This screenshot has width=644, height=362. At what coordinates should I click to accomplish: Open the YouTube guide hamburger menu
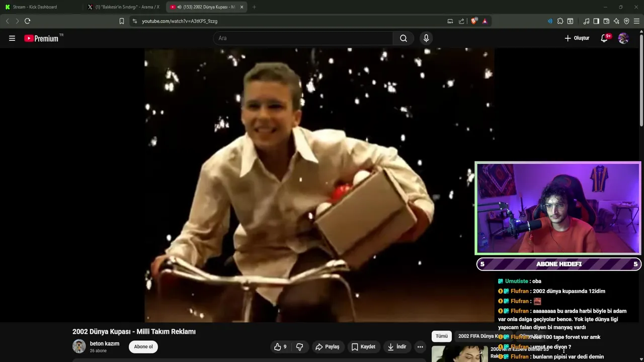point(12,38)
